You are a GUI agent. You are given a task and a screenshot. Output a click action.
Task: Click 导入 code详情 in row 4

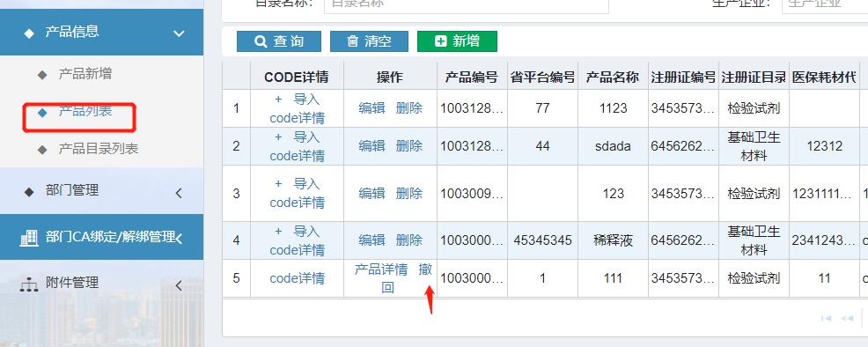point(298,240)
